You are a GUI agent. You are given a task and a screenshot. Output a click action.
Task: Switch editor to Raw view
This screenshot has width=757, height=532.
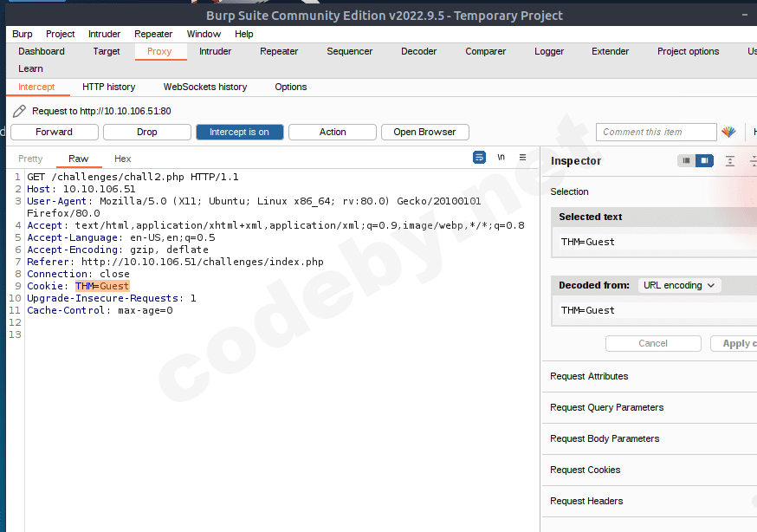78,159
